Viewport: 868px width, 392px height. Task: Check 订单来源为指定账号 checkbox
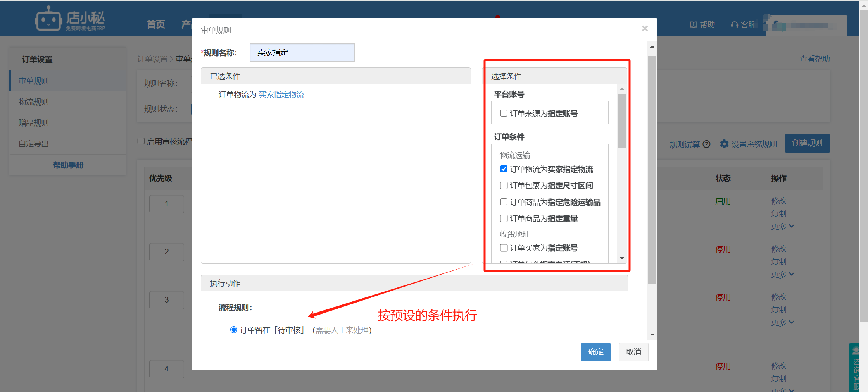coord(504,113)
